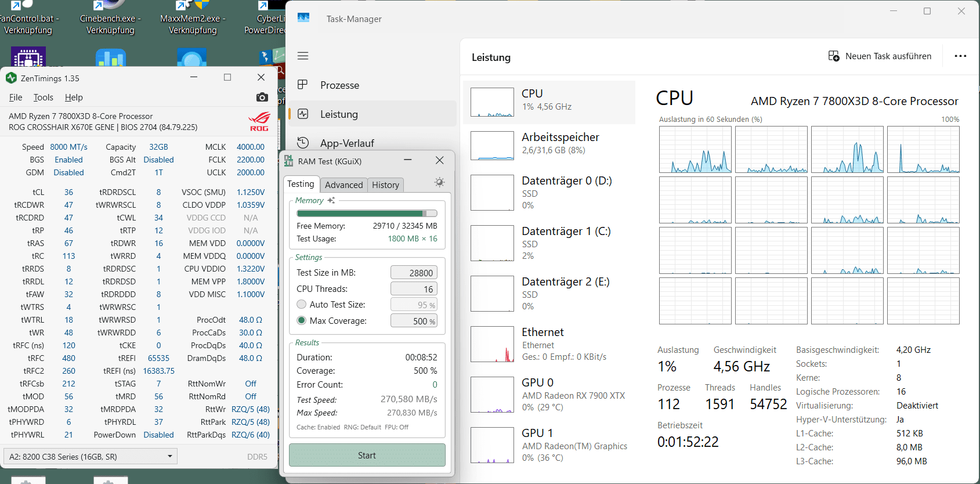Select the Auto Test Size radio button
This screenshot has height=484, width=980.
tap(301, 304)
